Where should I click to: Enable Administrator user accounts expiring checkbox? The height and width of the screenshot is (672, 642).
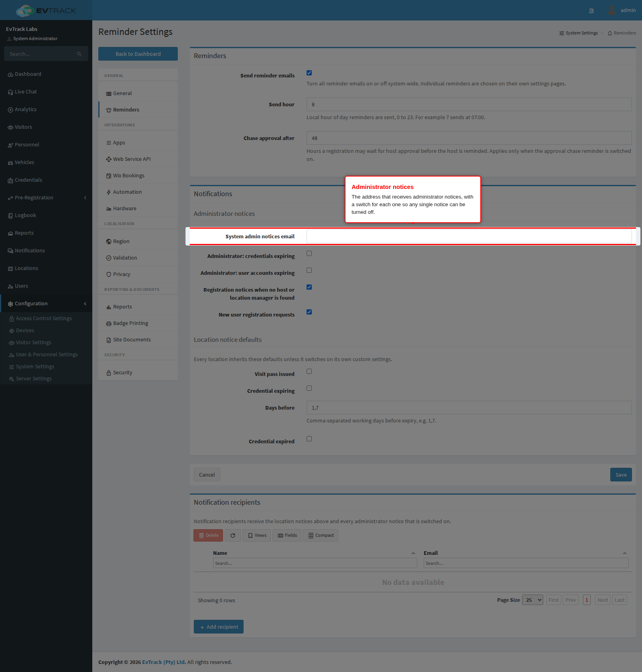309,270
